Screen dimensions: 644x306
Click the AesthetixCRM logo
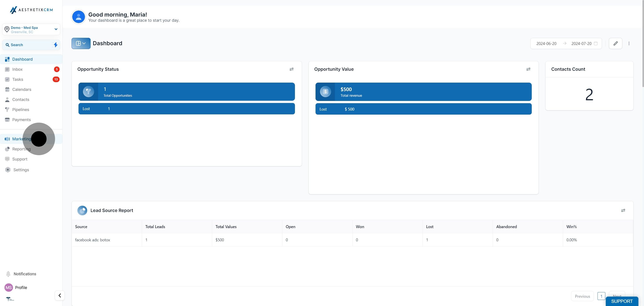click(31, 10)
